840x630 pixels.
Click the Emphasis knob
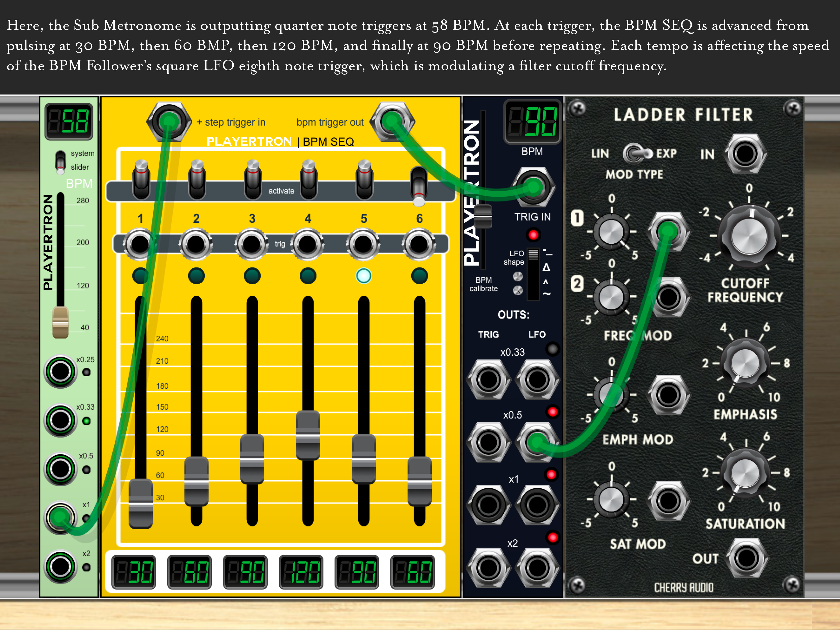[745, 363]
